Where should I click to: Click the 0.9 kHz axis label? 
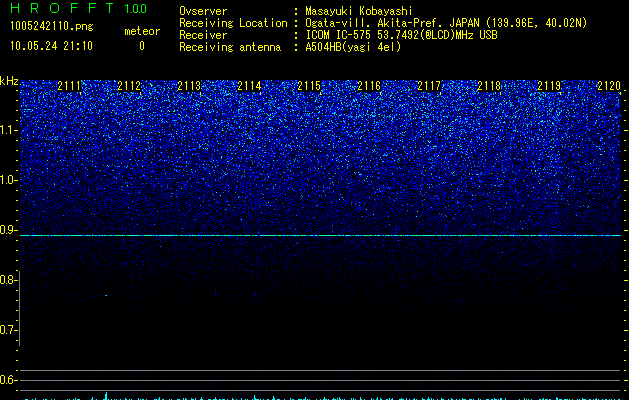coord(8,230)
